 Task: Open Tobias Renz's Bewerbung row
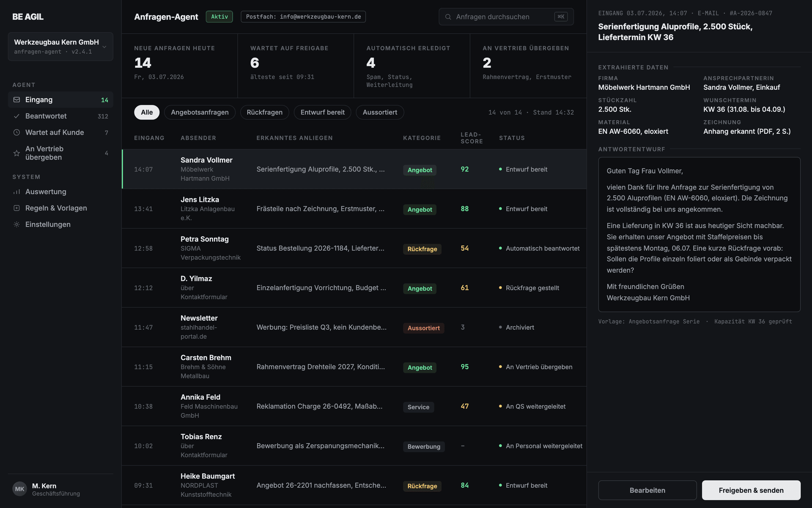[354, 446]
